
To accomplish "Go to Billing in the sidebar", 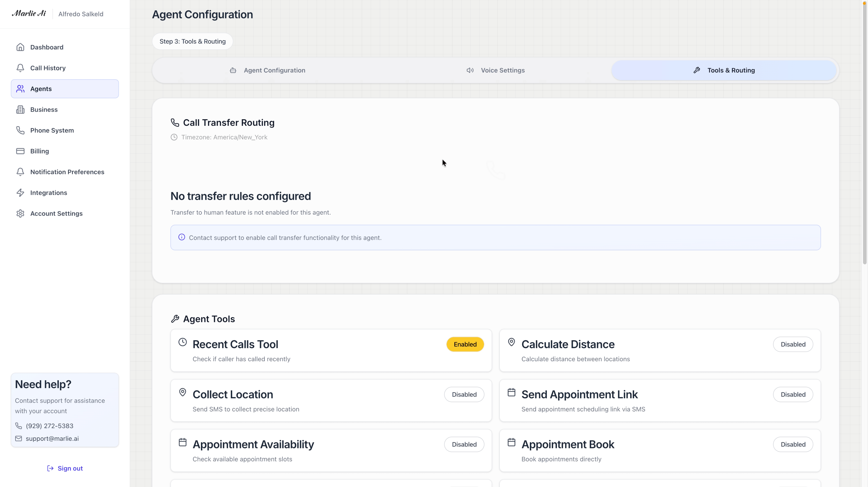I will [x=65, y=151].
